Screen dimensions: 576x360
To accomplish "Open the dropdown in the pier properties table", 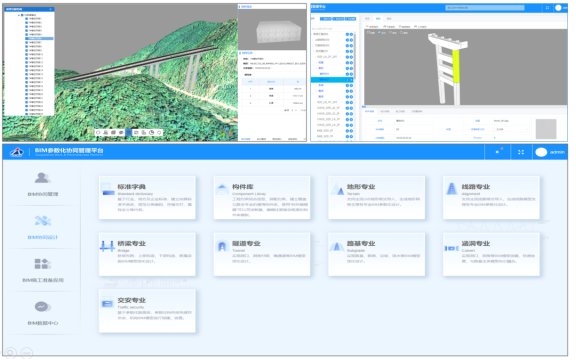I will click(x=512, y=129).
